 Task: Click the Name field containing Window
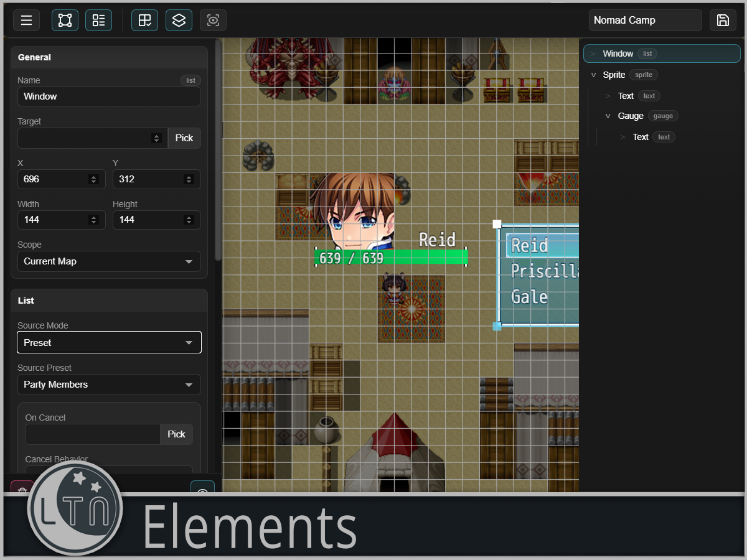click(109, 96)
